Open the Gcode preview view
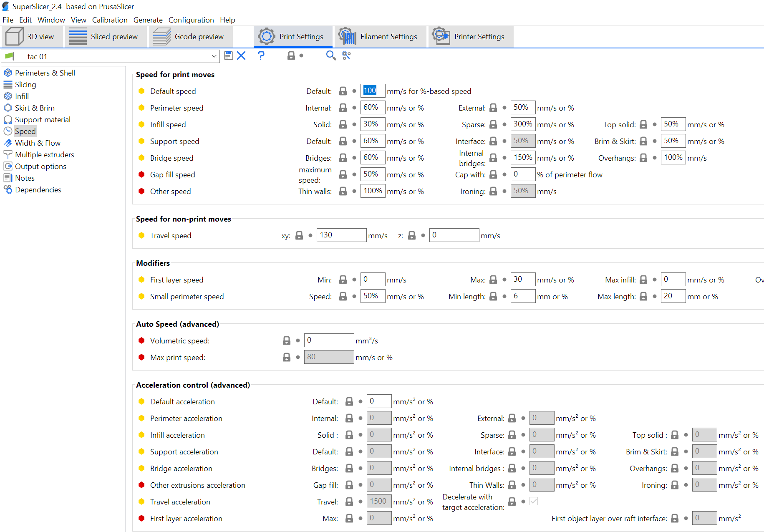The height and width of the screenshot is (532, 764). pyautogui.click(x=191, y=37)
